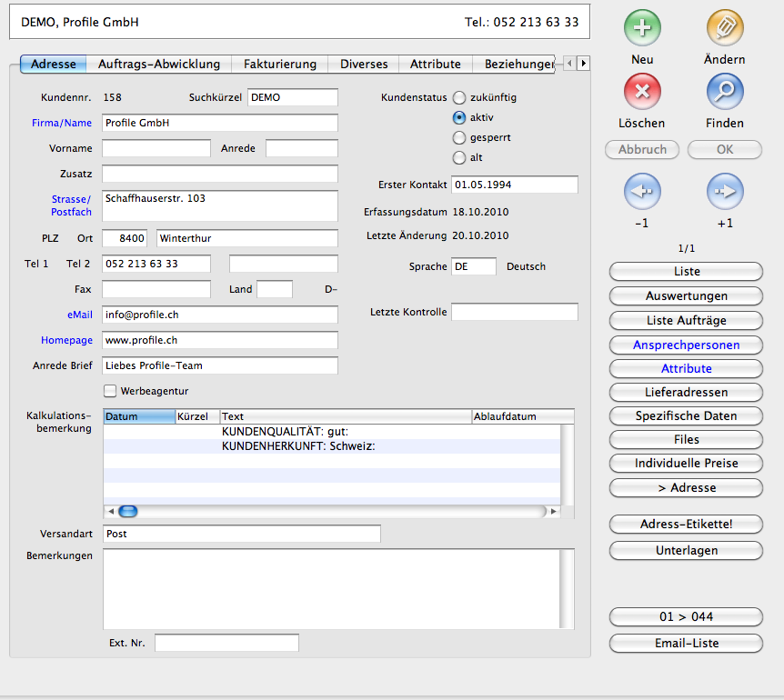The height and width of the screenshot is (700, 784).
Task: Click the orange Ändern pencil icon
Action: (x=725, y=28)
